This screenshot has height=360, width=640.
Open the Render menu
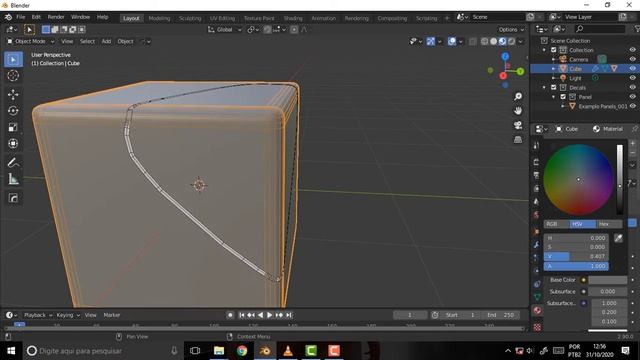(56, 17)
